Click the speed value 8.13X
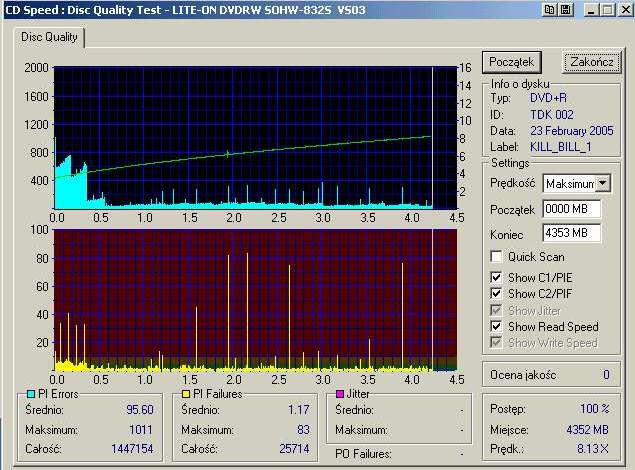 (593, 449)
